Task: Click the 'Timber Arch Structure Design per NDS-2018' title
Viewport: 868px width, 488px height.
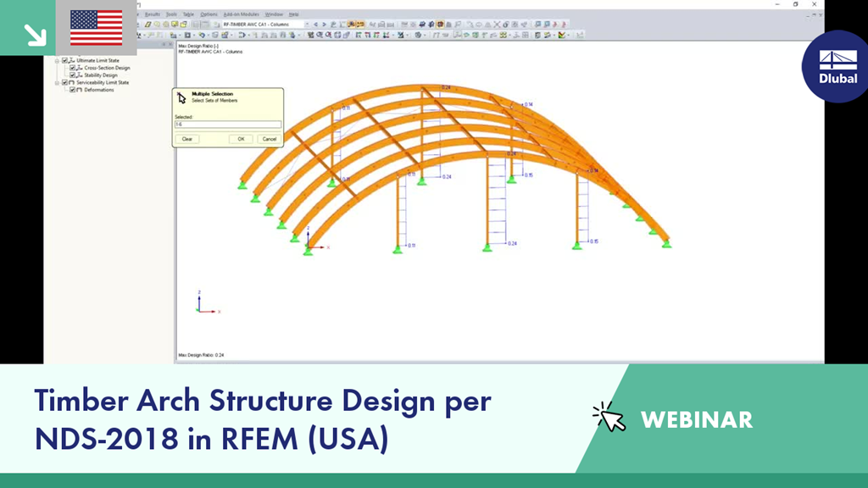Action: pos(263,419)
